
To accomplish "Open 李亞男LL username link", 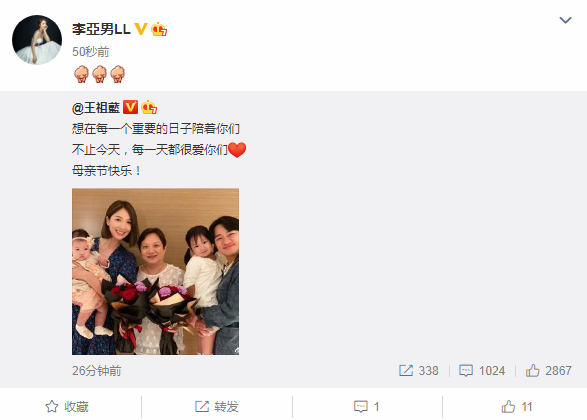I will [x=101, y=29].
